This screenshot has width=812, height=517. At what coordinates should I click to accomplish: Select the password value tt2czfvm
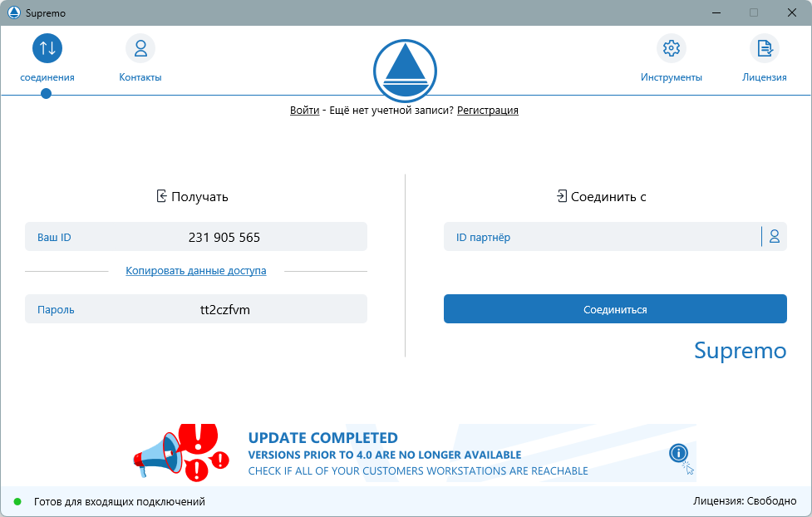click(x=224, y=310)
